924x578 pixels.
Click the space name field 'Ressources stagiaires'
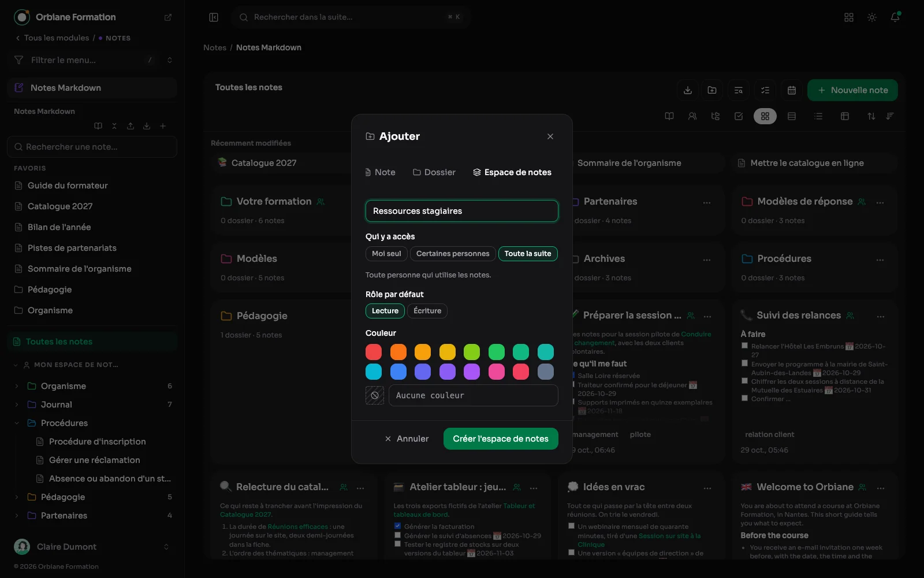pyautogui.click(x=462, y=211)
